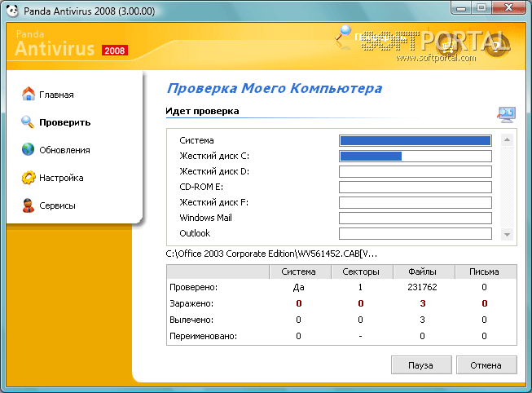Pause the scan with Пауза button
This screenshot has width=532, height=393.
(421, 365)
